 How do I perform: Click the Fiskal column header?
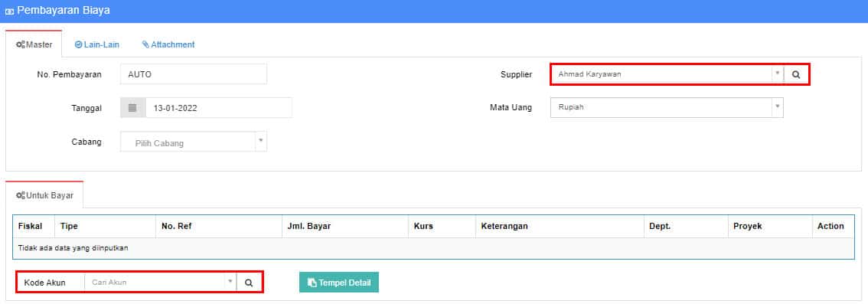click(x=34, y=227)
